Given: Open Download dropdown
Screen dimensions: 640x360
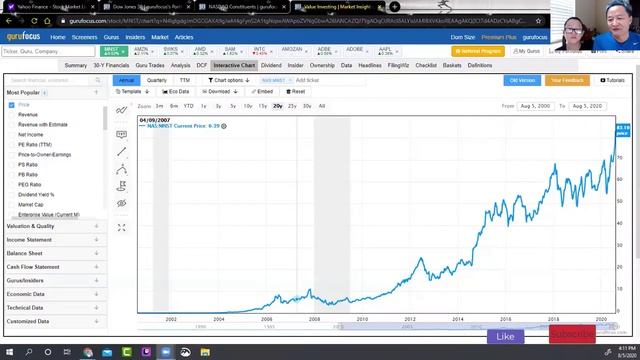Looking at the screenshot, I should click(220, 92).
